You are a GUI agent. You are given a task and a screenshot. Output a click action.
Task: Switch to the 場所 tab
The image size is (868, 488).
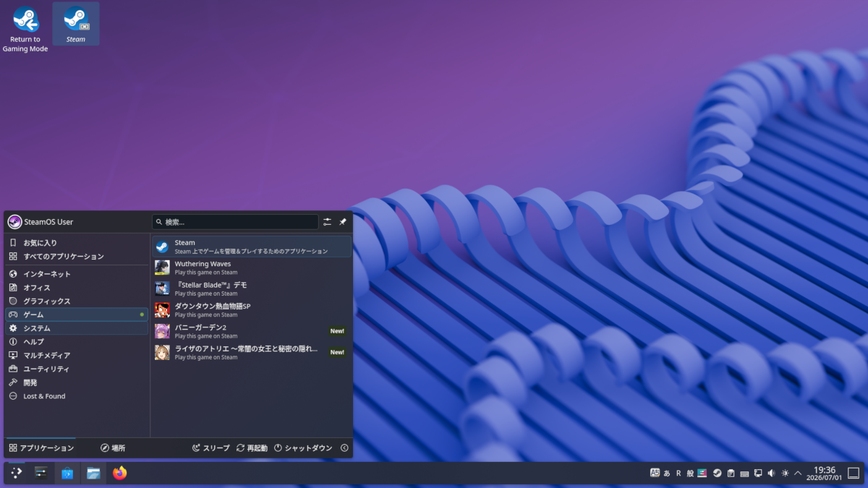click(113, 448)
